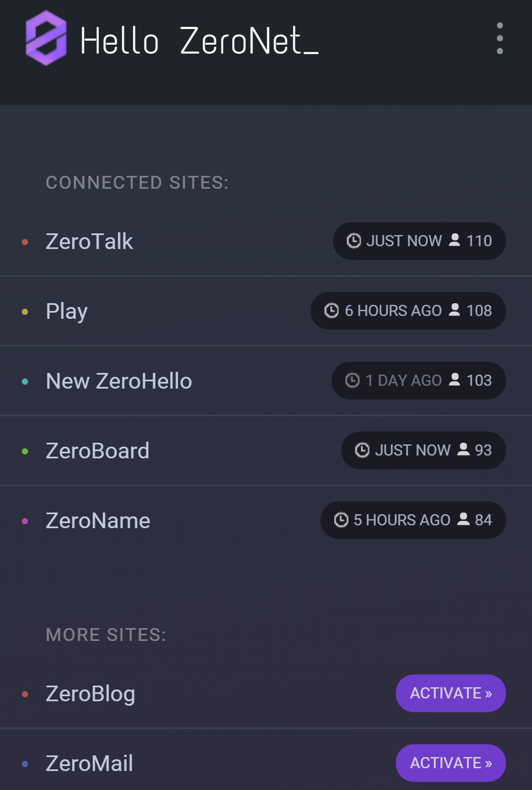Image resolution: width=532 pixels, height=790 pixels.
Task: Open the Play site
Action: point(66,312)
